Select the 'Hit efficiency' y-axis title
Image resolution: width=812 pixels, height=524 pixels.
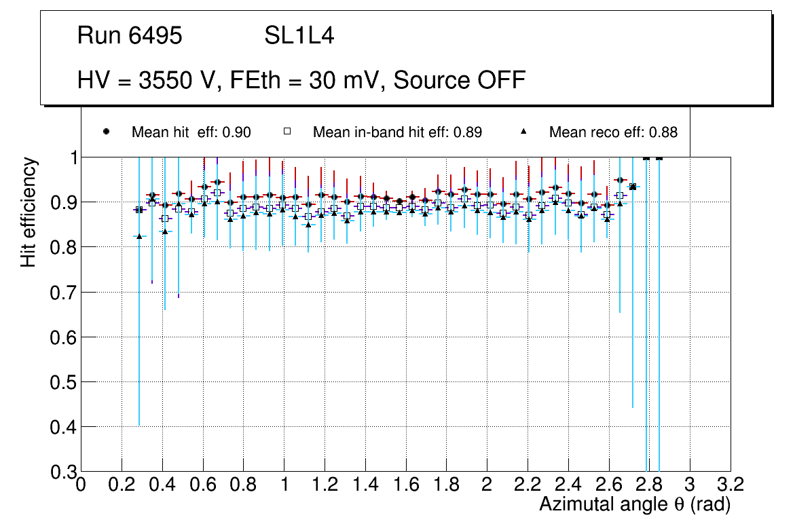point(28,212)
